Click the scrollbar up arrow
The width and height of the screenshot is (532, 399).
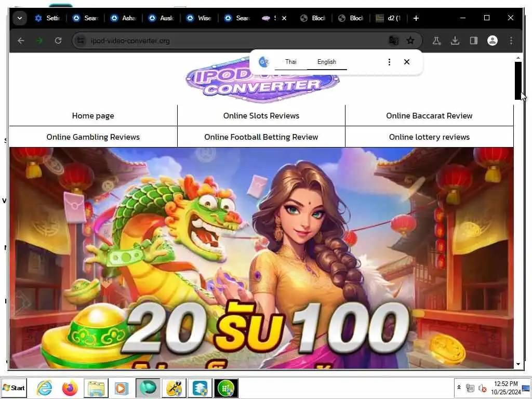[518, 58]
